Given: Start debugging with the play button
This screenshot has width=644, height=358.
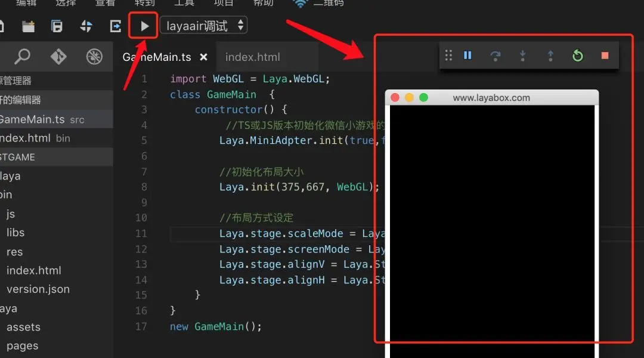Looking at the screenshot, I should 144,26.
